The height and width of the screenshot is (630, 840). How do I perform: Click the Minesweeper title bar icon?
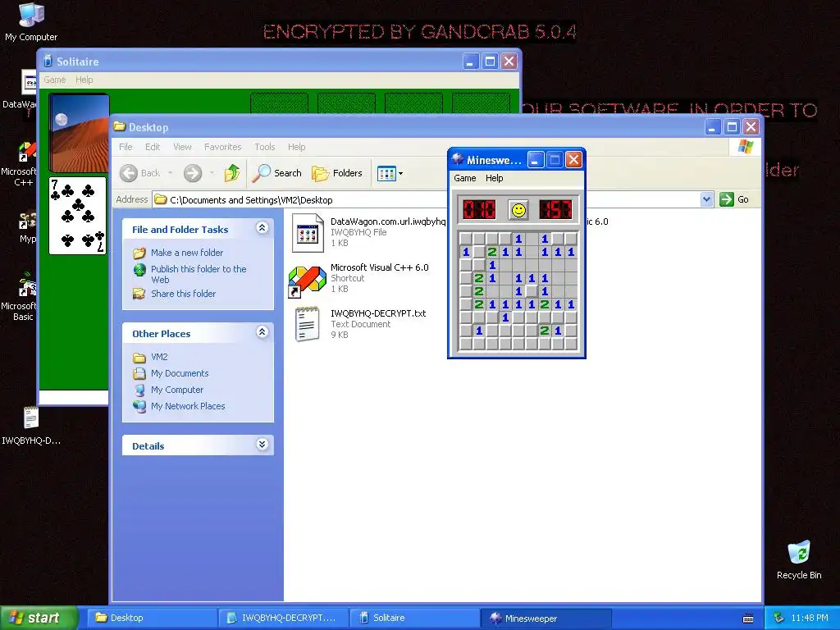click(x=457, y=159)
